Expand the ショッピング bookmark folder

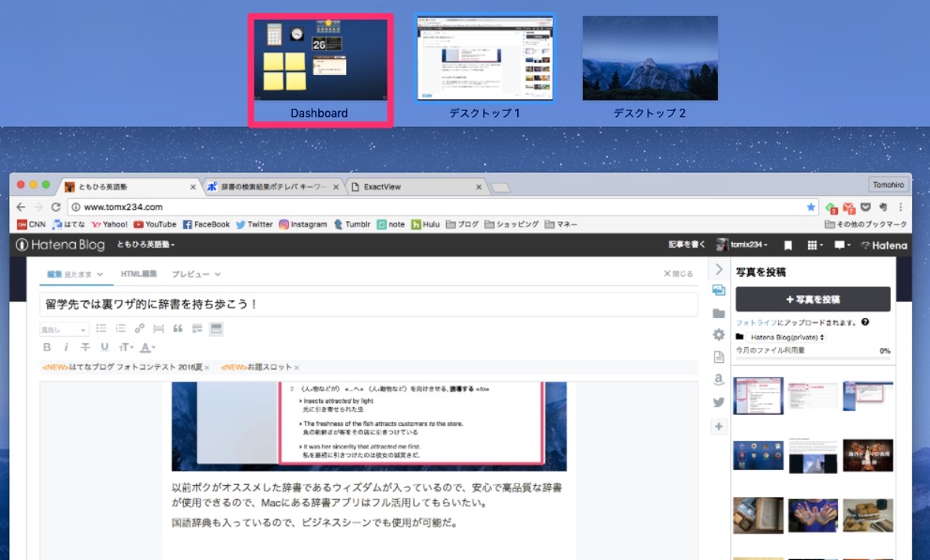click(511, 224)
